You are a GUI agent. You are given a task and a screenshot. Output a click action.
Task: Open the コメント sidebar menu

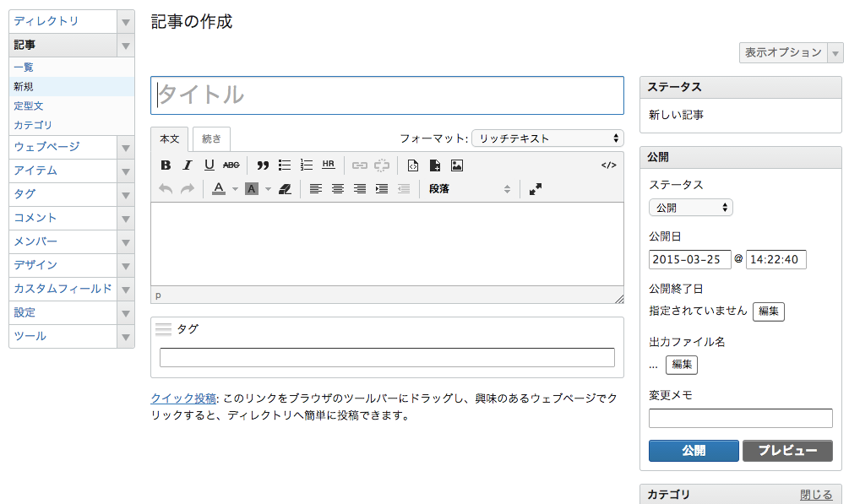tap(35, 218)
